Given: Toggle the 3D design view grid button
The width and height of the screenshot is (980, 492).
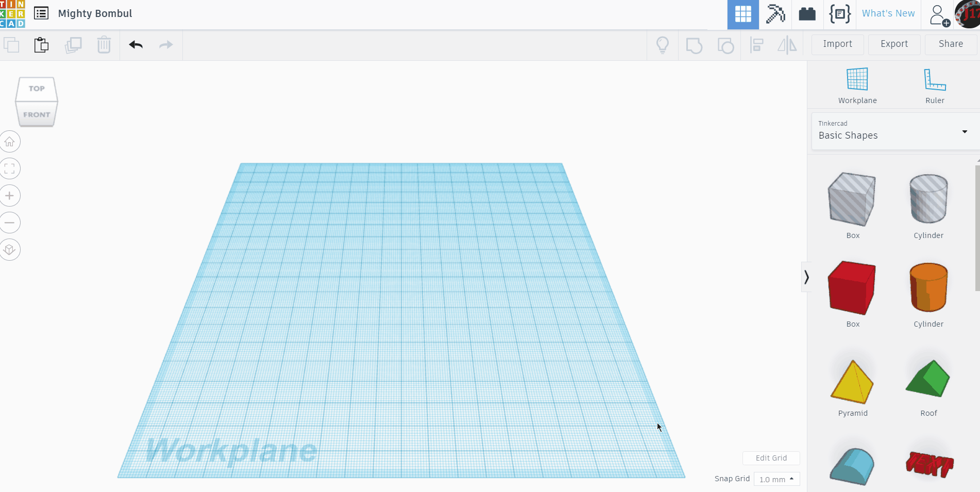Looking at the screenshot, I should [742, 14].
